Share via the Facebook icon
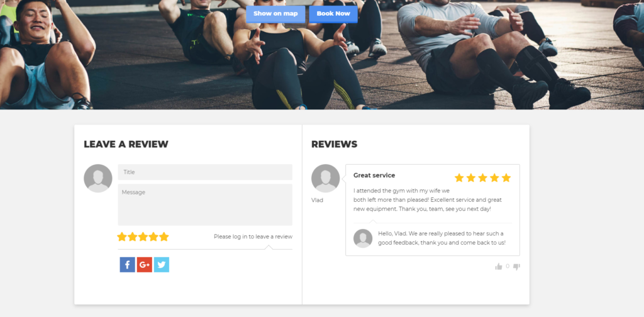The image size is (644, 317). click(x=127, y=265)
